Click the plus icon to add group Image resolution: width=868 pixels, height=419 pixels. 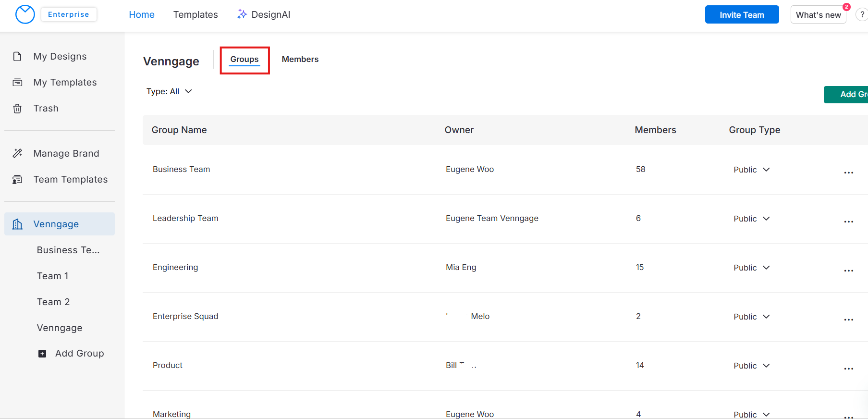[x=42, y=354]
